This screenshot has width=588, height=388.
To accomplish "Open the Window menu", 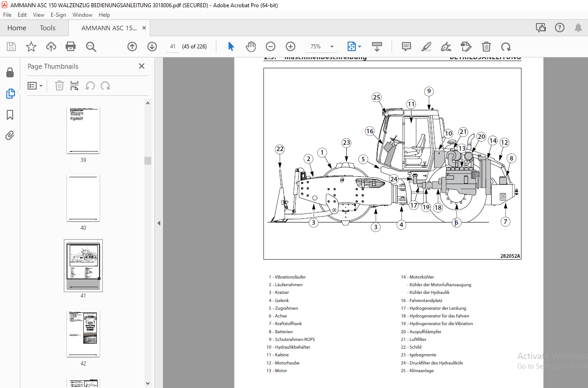I will [82, 15].
